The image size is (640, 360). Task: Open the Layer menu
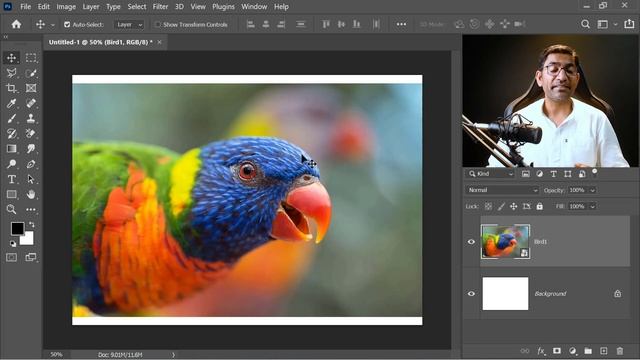(91, 7)
